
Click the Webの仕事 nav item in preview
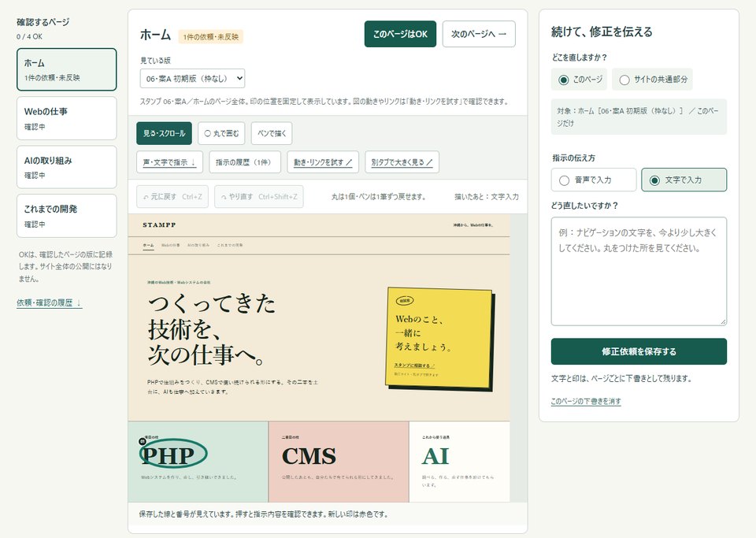pyautogui.click(x=171, y=246)
